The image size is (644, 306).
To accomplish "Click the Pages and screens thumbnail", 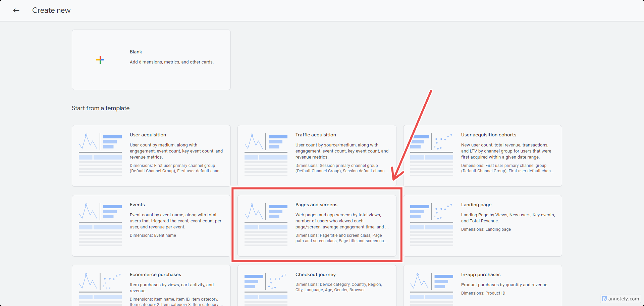I will [x=266, y=224].
